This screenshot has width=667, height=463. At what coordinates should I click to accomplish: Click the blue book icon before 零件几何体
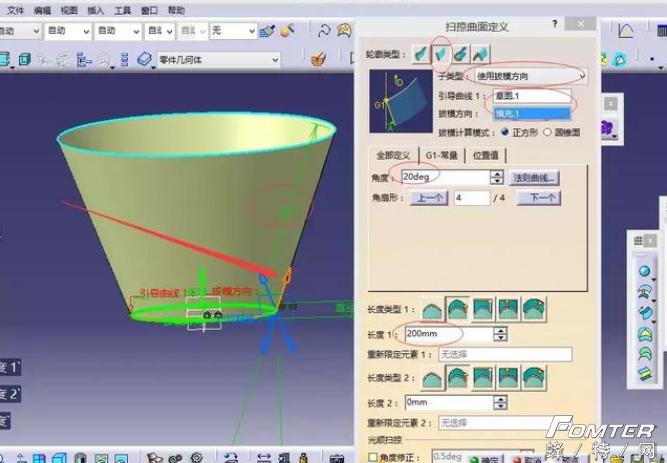(x=145, y=59)
